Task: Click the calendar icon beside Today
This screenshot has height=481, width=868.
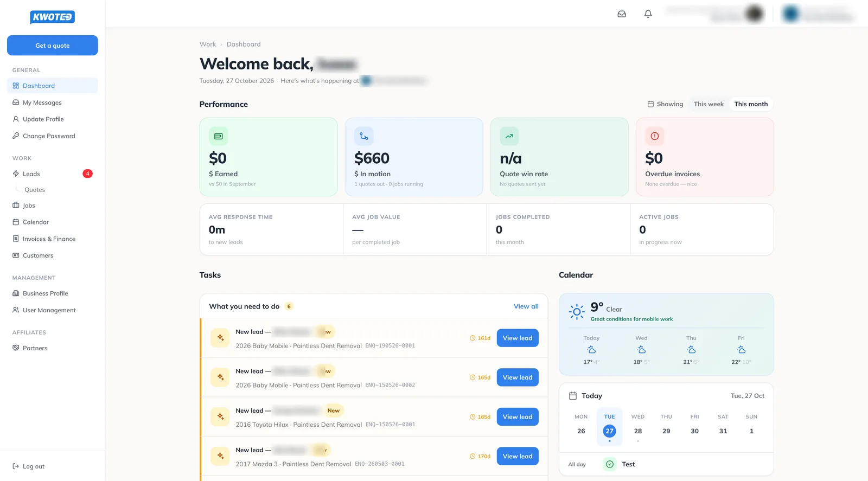Action: click(572, 396)
